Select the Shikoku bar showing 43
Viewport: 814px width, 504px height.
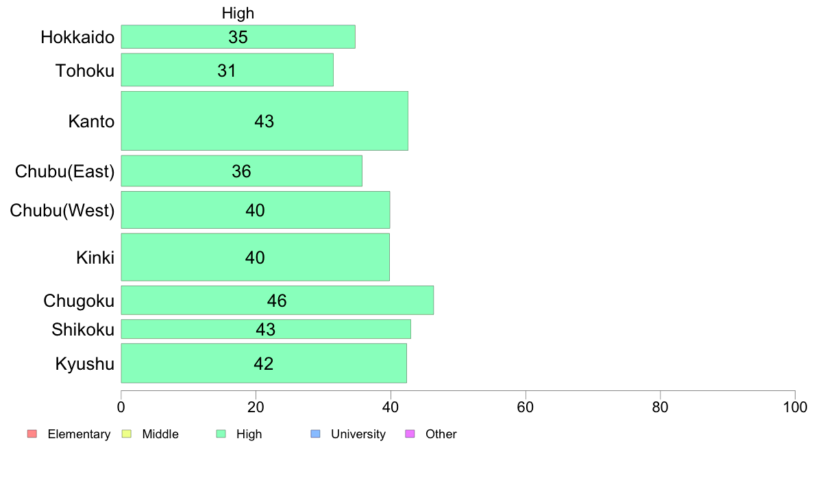click(x=266, y=329)
